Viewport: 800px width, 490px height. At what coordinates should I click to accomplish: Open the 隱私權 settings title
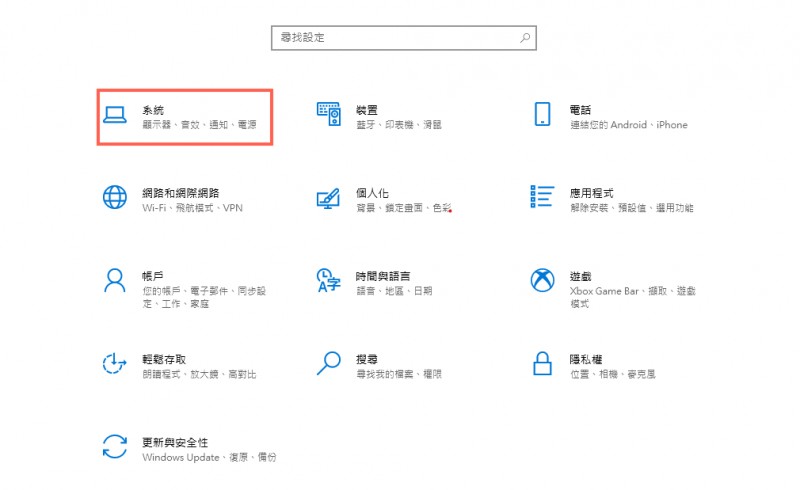pyautogui.click(x=586, y=359)
